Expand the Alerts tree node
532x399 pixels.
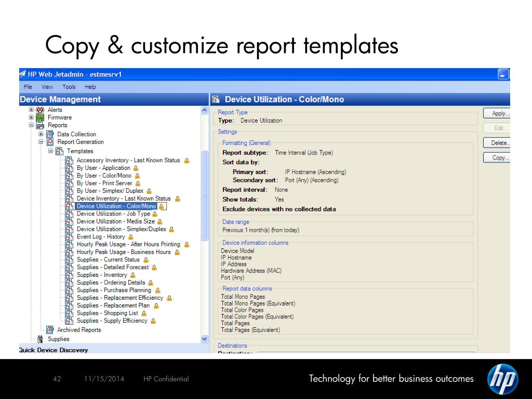coord(31,110)
